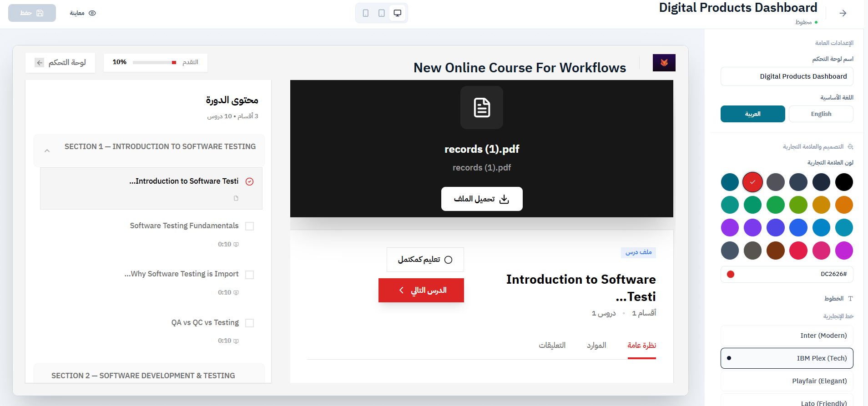Check the Why Software Testing is Import checkbox

(x=249, y=275)
